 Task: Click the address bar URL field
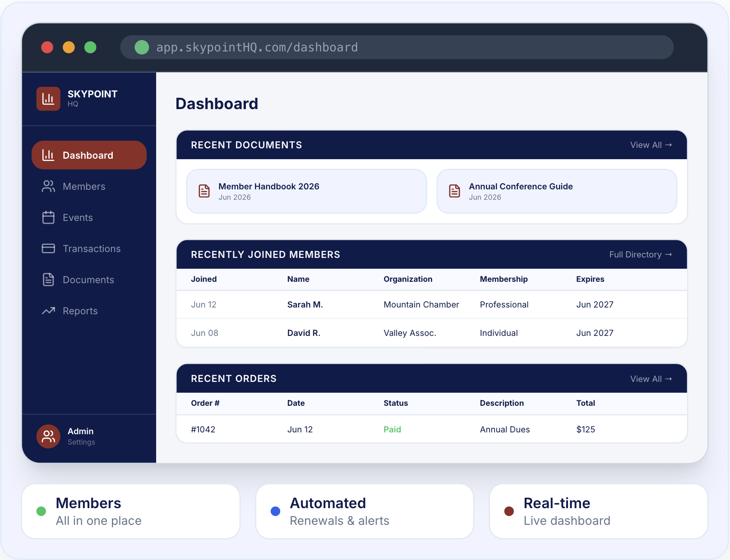(x=397, y=47)
